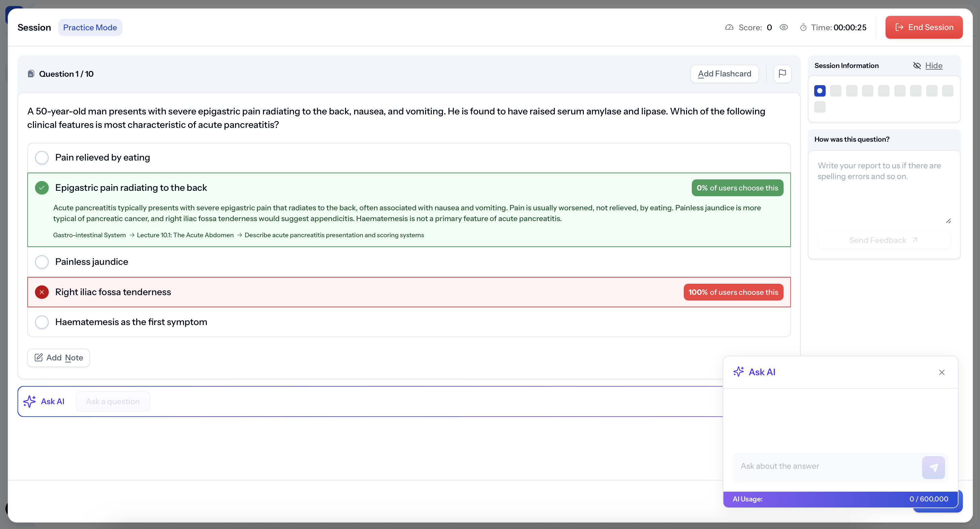Click the send arrow in Ask AI panel
This screenshot has width=980, height=529.
coord(933,467)
